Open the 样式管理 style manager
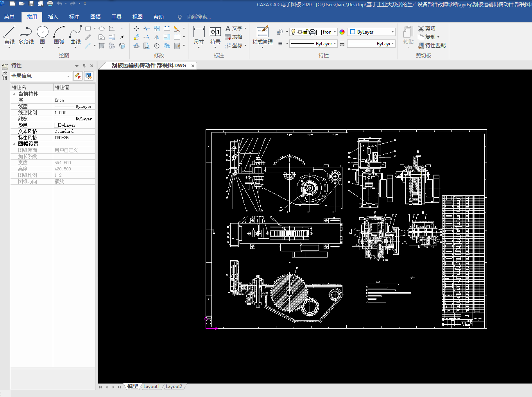Viewport: 532px width, 397px height. point(262,32)
